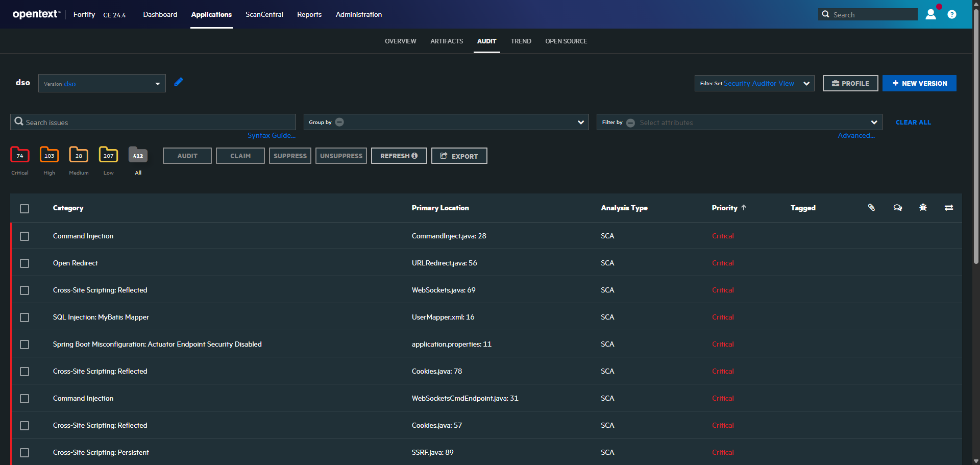980x465 pixels.
Task: Open the ScanCentral menu item
Action: (x=264, y=14)
